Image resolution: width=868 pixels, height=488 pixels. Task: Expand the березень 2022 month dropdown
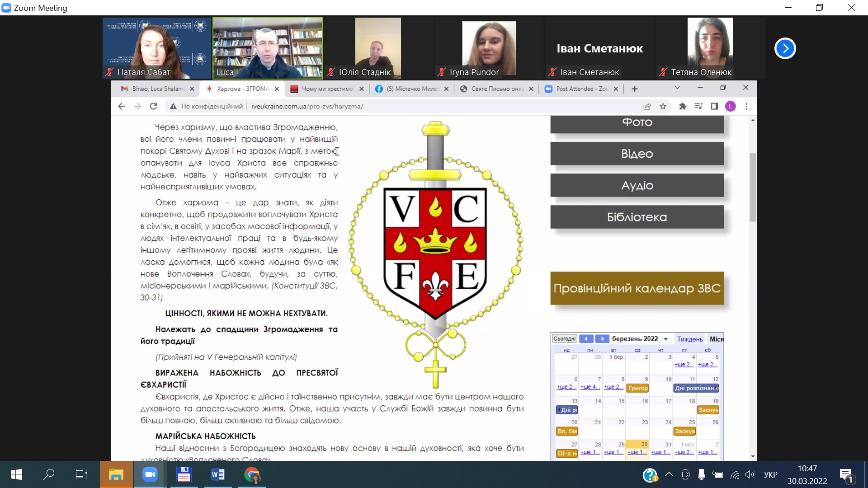click(x=666, y=339)
